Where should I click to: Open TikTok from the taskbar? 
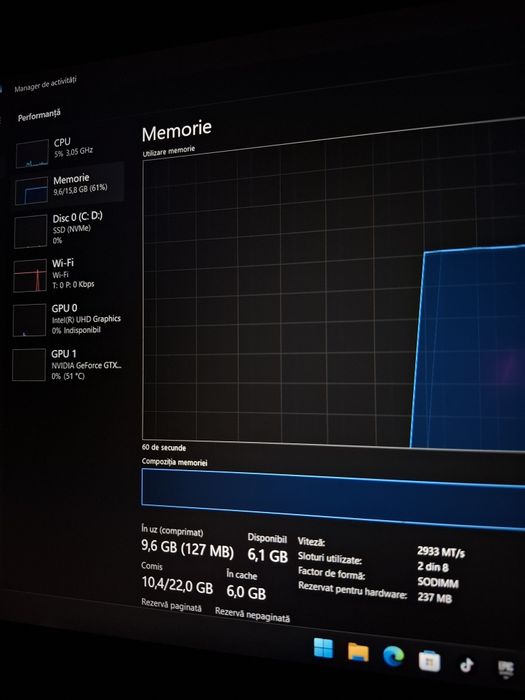(x=467, y=665)
